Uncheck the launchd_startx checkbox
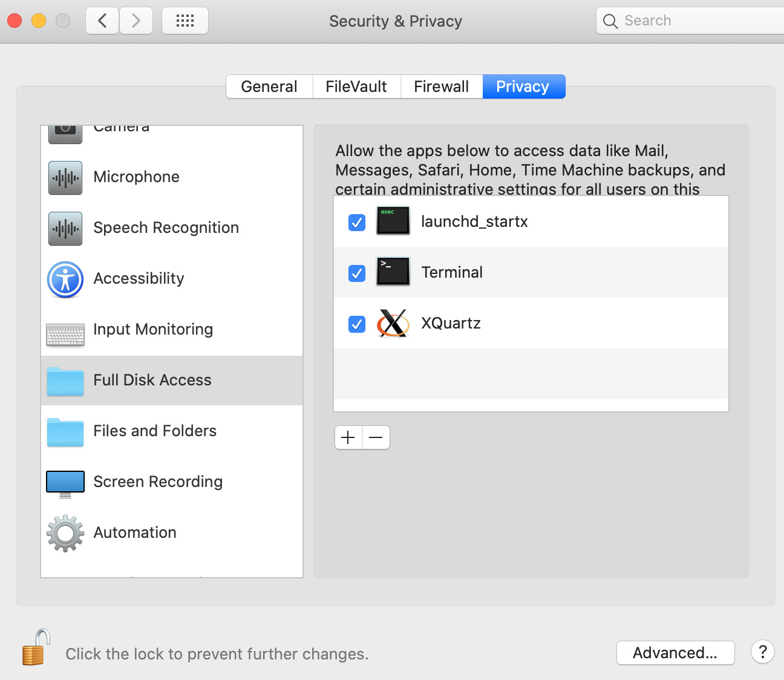This screenshot has height=680, width=784. [357, 222]
